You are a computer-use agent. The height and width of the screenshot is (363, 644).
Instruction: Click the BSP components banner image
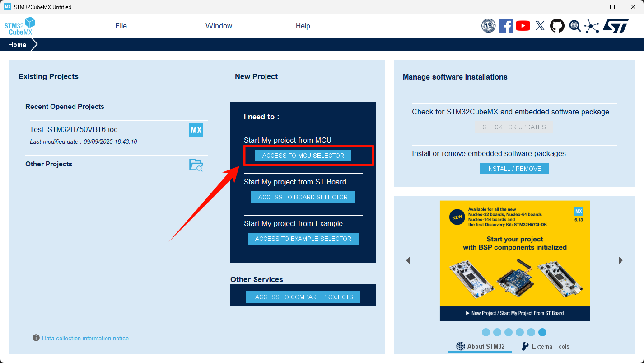pyautogui.click(x=515, y=261)
